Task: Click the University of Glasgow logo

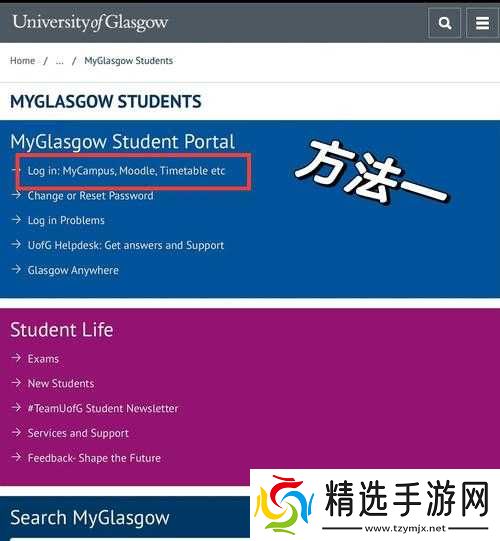Action: click(90, 22)
